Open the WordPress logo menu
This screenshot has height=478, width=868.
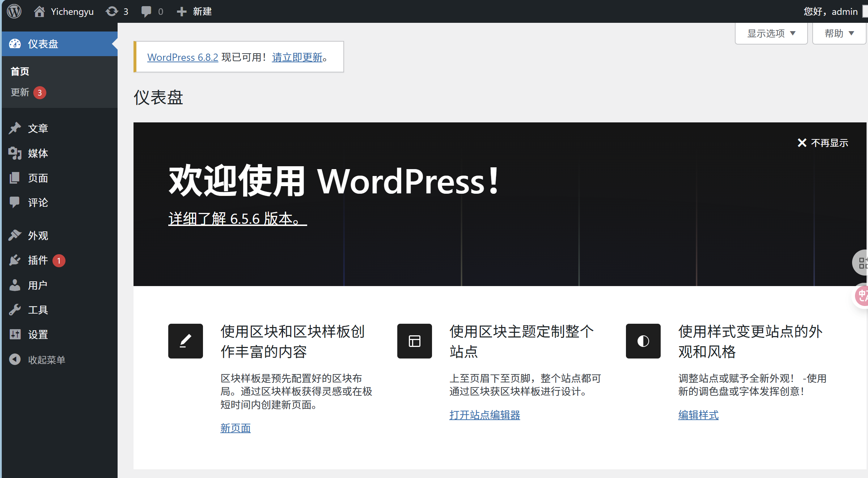(x=14, y=11)
